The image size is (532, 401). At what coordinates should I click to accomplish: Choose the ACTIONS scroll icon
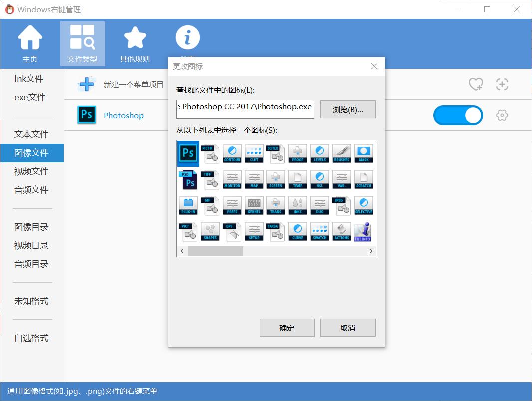(342, 232)
